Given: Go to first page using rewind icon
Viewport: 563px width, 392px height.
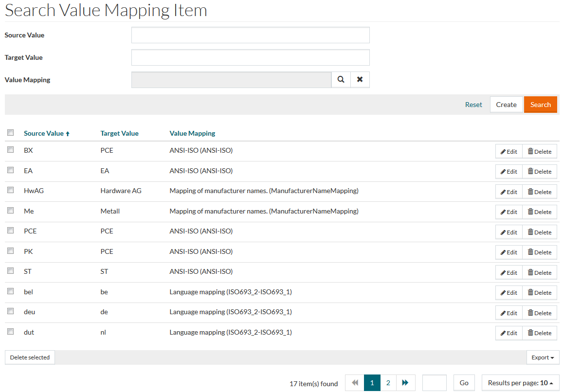Looking at the screenshot, I should tap(355, 383).
